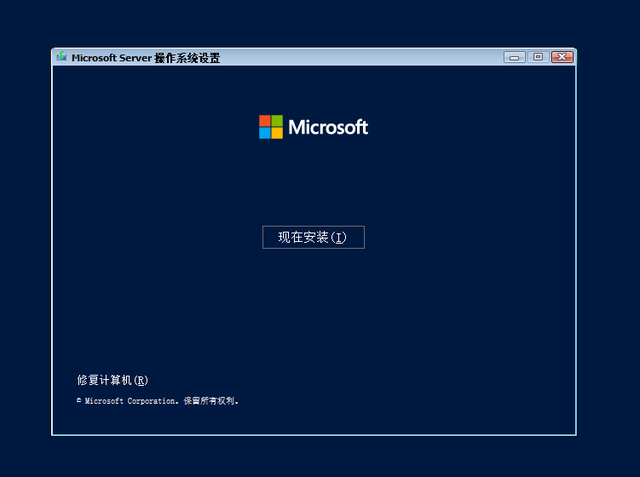
Task: Maximize the Microsoft Server setup window
Action: pyautogui.click(x=538, y=57)
